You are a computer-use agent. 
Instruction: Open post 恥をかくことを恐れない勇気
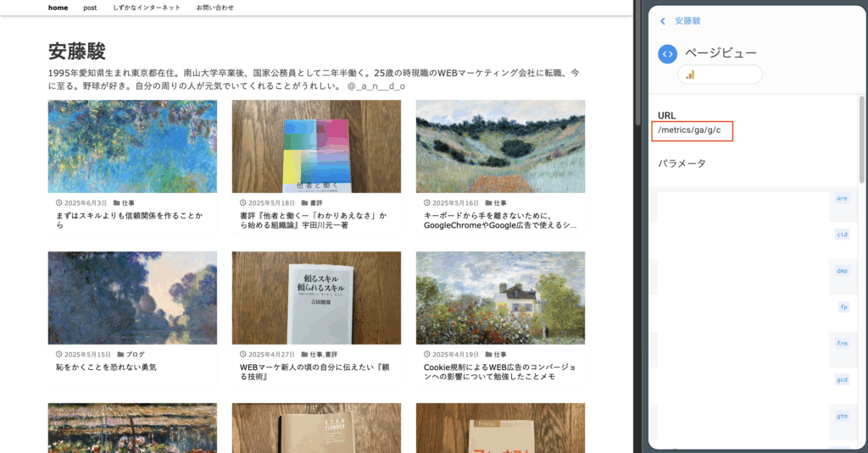tap(106, 367)
